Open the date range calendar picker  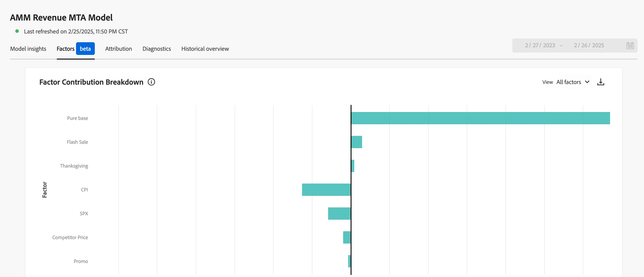[x=630, y=45]
